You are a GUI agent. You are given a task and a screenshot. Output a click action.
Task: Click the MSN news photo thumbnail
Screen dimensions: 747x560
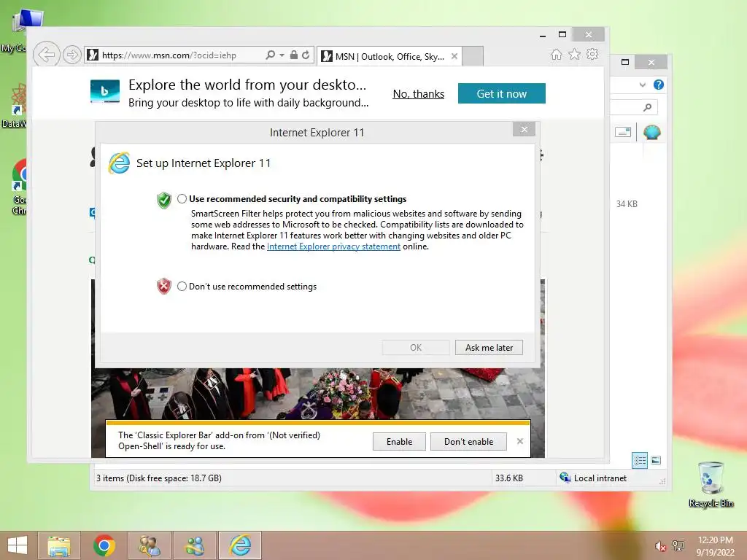click(318, 393)
